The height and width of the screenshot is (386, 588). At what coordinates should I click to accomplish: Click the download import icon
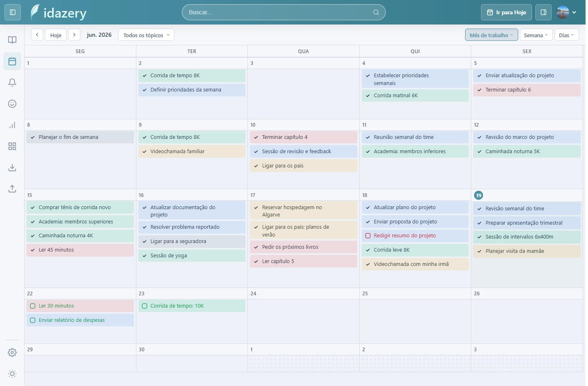[x=12, y=167]
